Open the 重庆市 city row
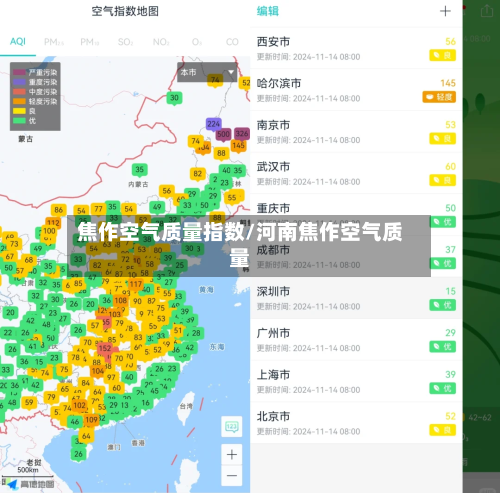Viewport: 500px width, 493px height. [356, 215]
